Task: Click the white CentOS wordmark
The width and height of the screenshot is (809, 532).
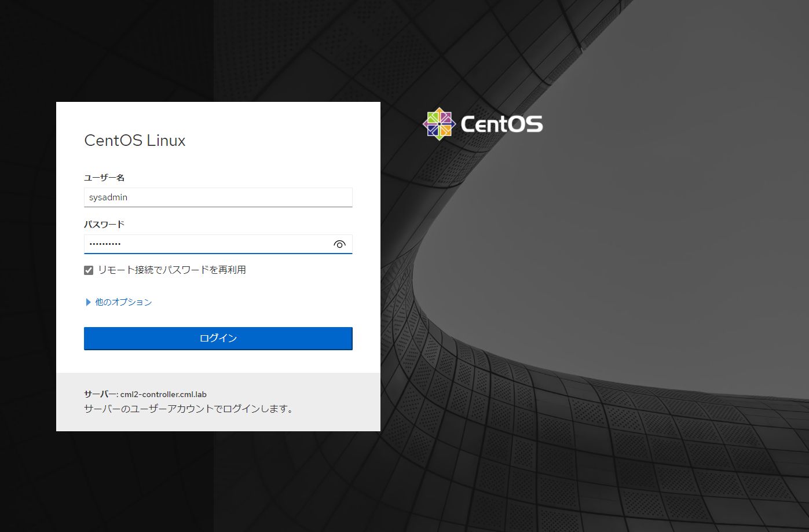Action: (502, 124)
